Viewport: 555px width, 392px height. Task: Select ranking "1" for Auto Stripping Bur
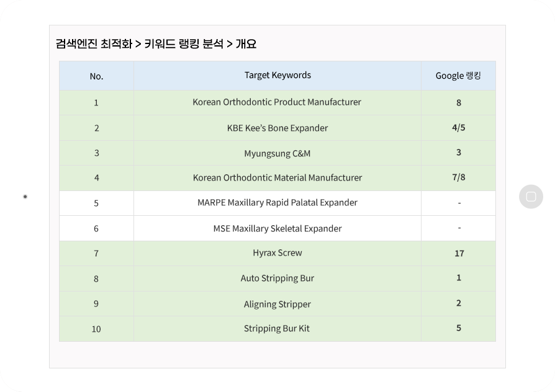coord(459,278)
